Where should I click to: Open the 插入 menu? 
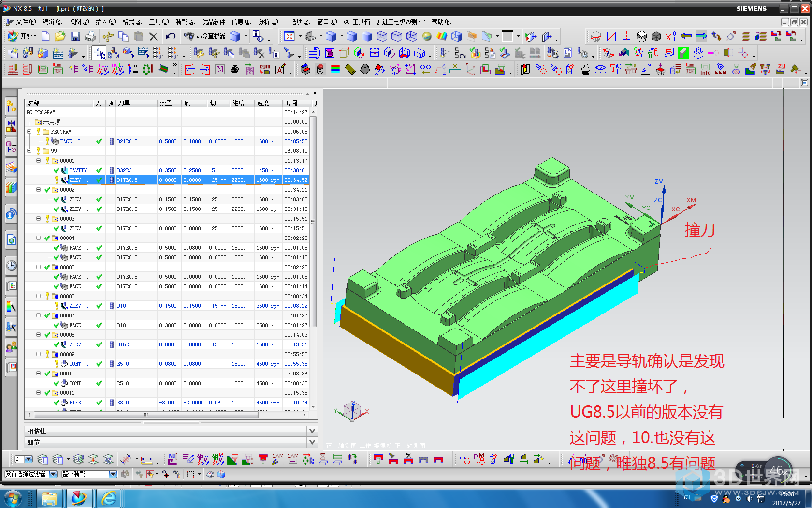click(105, 22)
